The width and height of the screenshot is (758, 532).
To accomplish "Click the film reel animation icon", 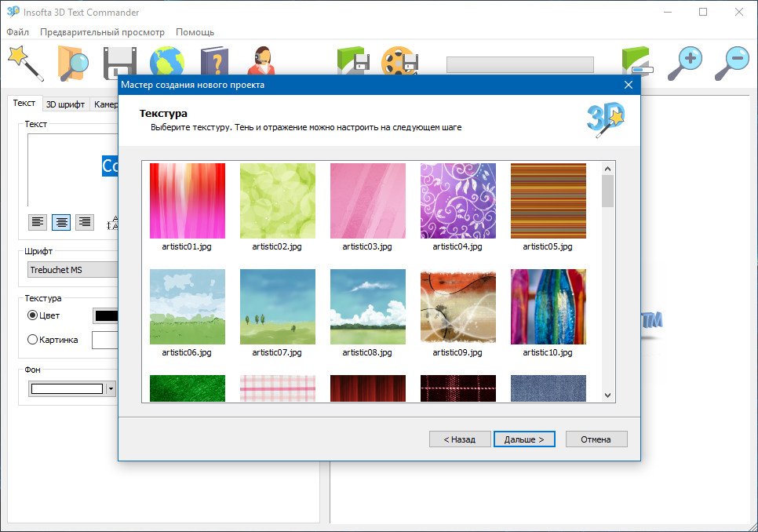I will [399, 63].
